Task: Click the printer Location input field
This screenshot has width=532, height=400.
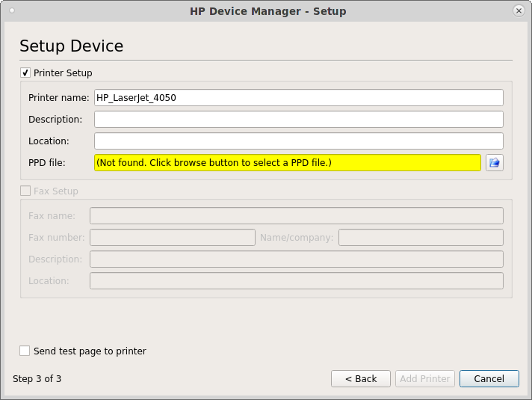Action: click(x=298, y=141)
